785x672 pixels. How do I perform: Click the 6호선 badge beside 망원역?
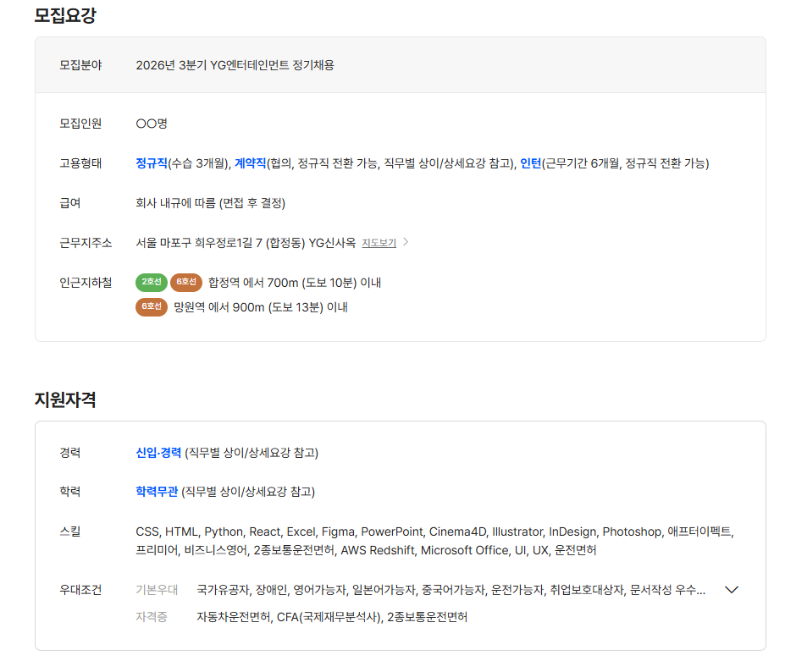click(x=152, y=306)
